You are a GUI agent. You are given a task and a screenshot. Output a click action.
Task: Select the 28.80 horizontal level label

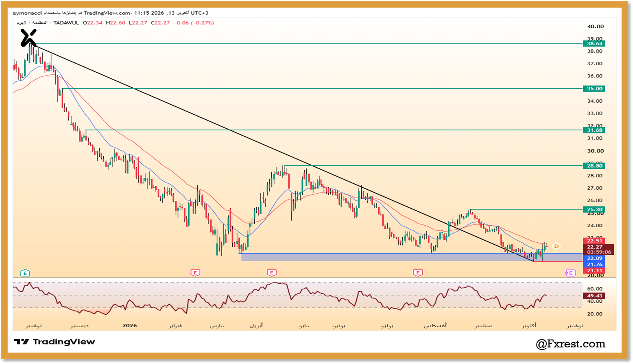[594, 166]
